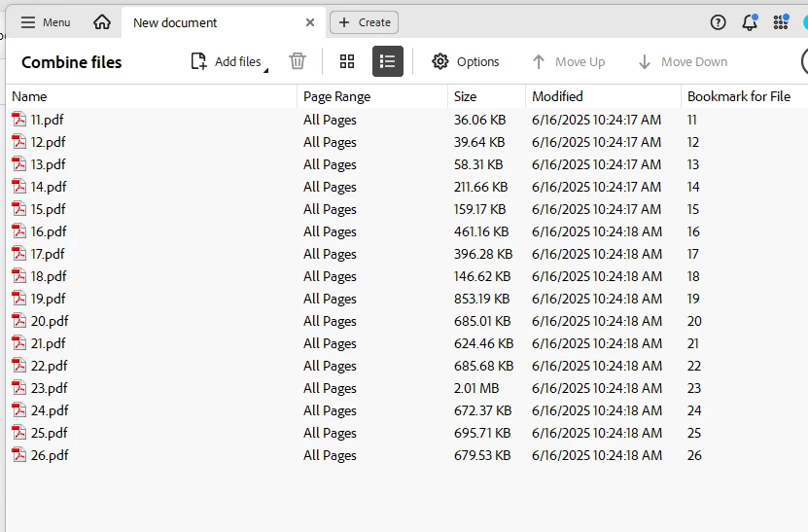Viewport: 808px width, 532px height.
Task: Select the 13.pdf file name
Action: [48, 164]
